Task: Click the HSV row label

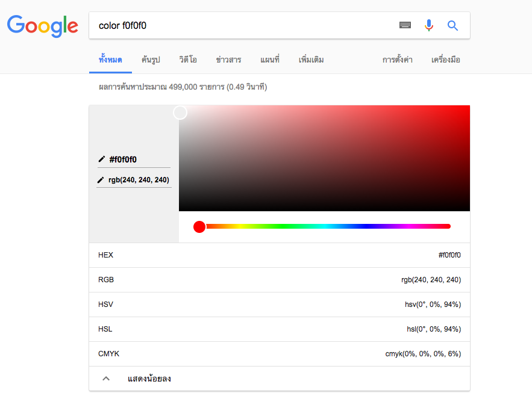Action: (x=105, y=305)
